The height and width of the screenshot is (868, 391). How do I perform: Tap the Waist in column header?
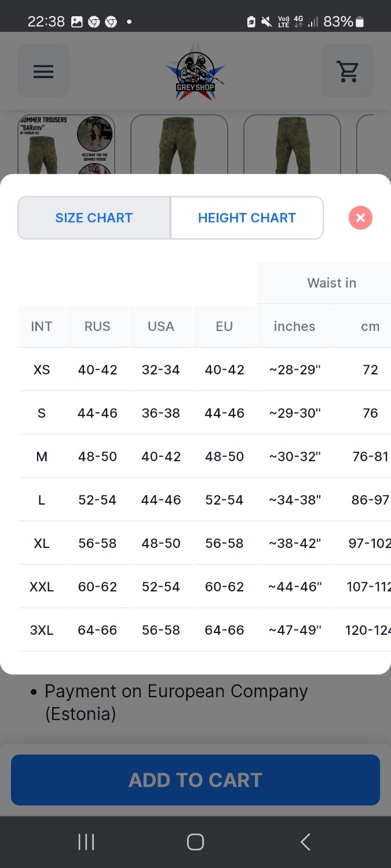pyautogui.click(x=331, y=283)
